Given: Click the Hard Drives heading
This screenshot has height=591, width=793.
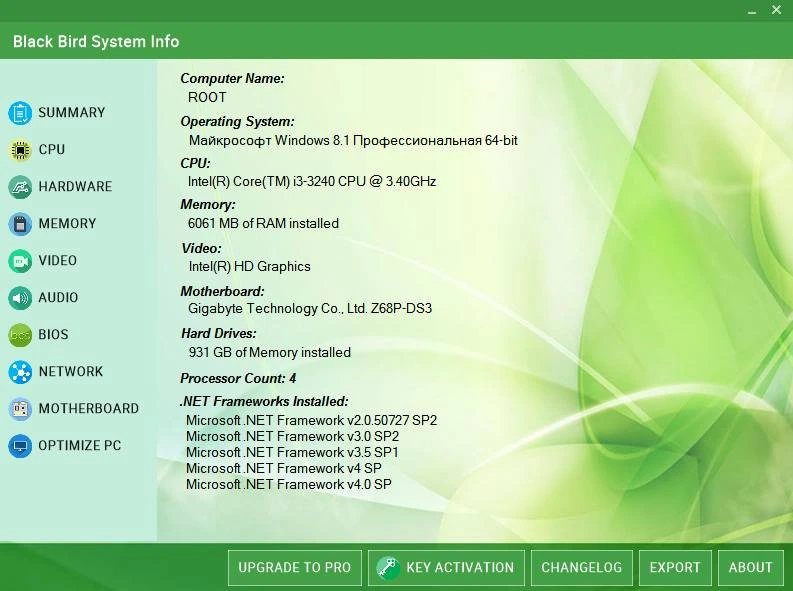Looking at the screenshot, I should click(x=218, y=334).
